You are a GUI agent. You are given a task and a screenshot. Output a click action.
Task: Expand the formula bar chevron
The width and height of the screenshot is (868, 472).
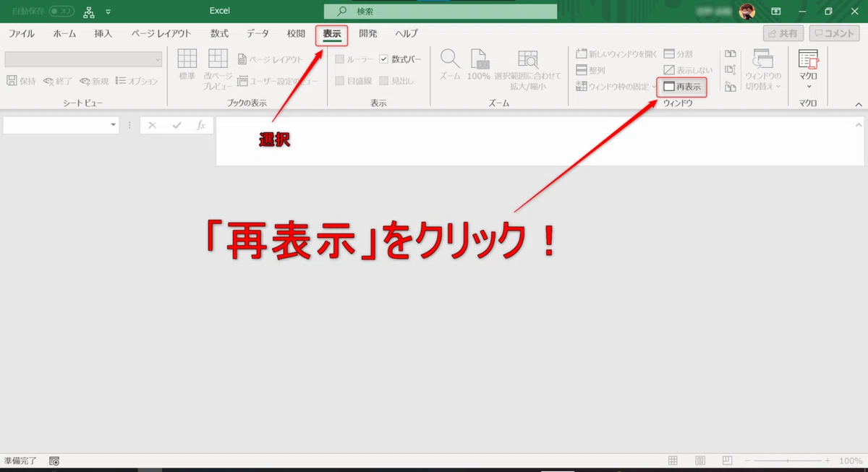858,125
